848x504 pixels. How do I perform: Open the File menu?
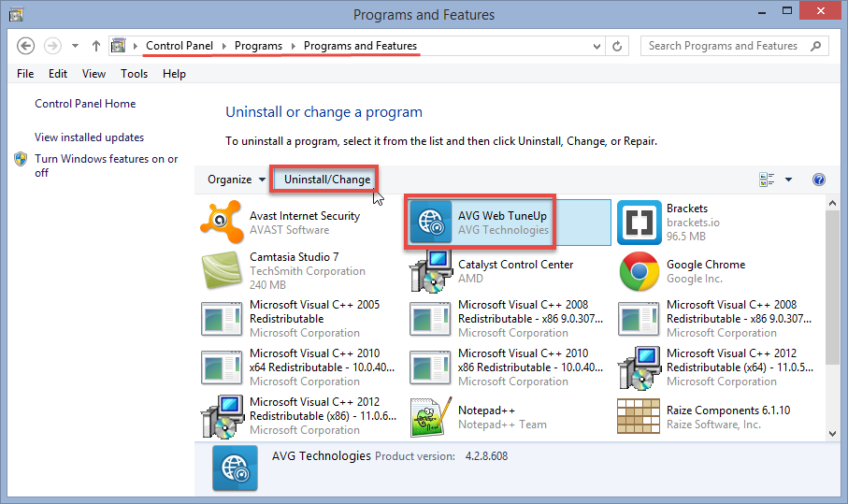click(25, 74)
